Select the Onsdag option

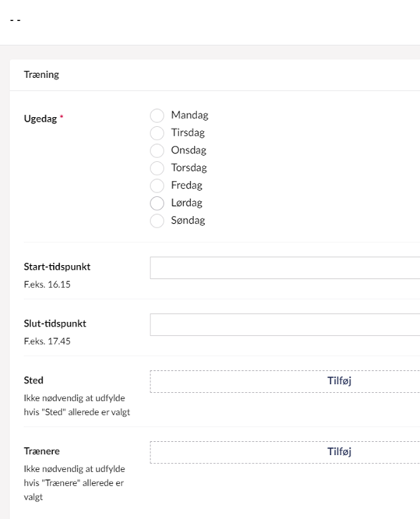[x=157, y=150]
